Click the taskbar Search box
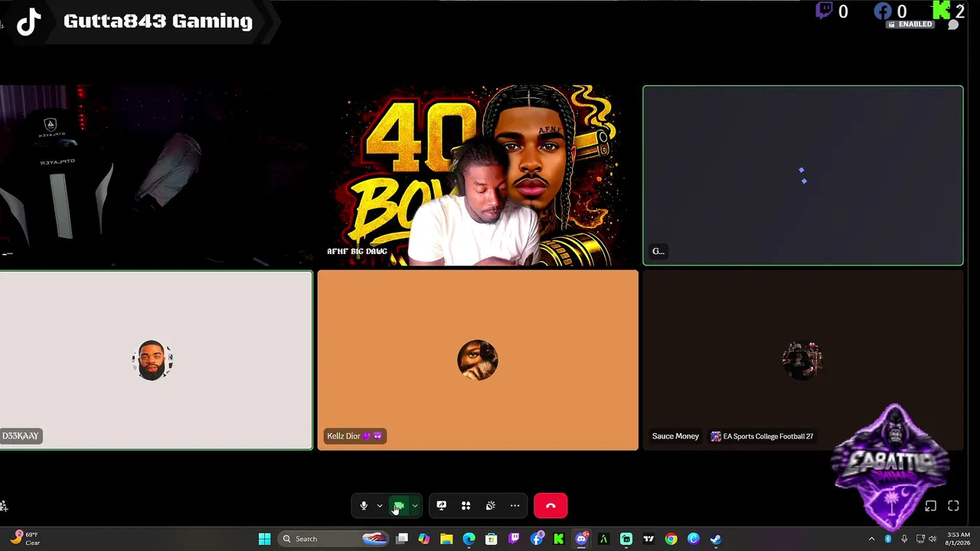Screen dimensions: 980x551 (x=334, y=539)
